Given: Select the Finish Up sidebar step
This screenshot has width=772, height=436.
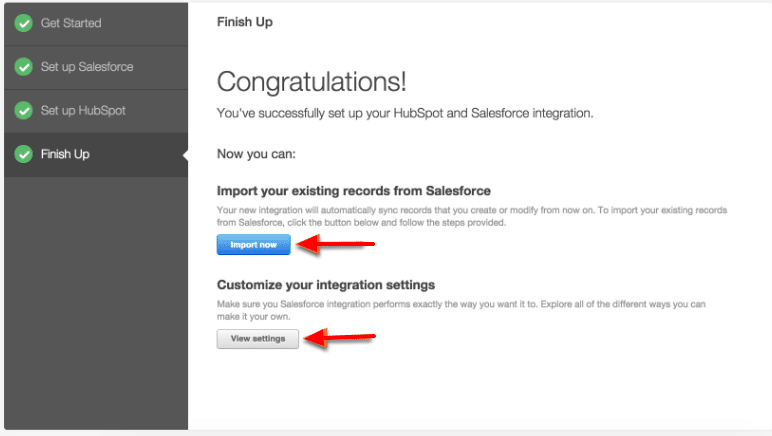Looking at the screenshot, I should (65, 154).
